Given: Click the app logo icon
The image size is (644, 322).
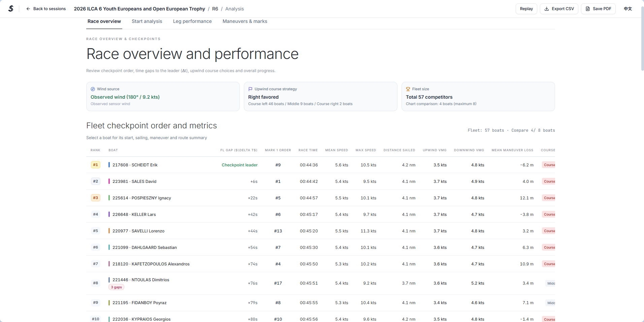Looking at the screenshot, I should (11, 9).
